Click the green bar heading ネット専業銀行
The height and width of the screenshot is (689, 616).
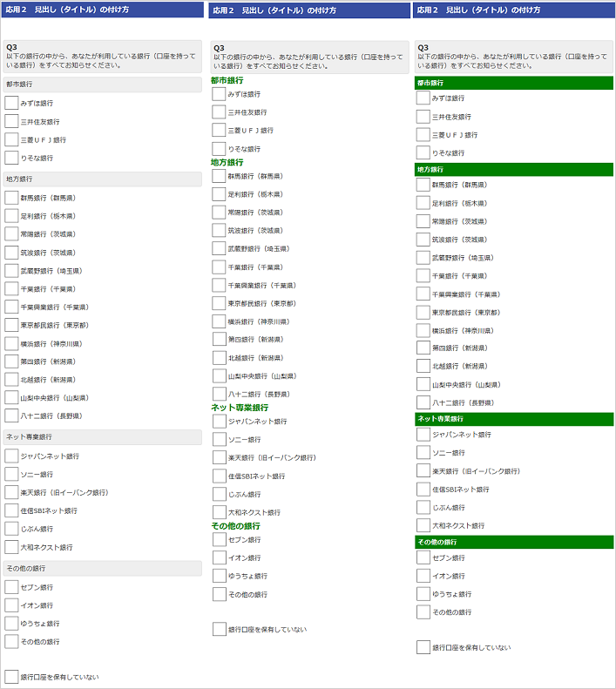(514, 419)
